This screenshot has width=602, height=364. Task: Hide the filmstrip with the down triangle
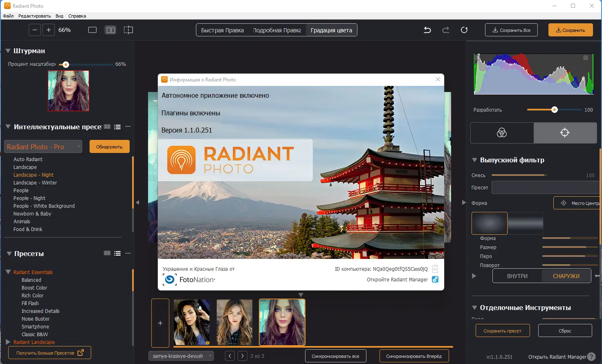[x=301, y=295]
